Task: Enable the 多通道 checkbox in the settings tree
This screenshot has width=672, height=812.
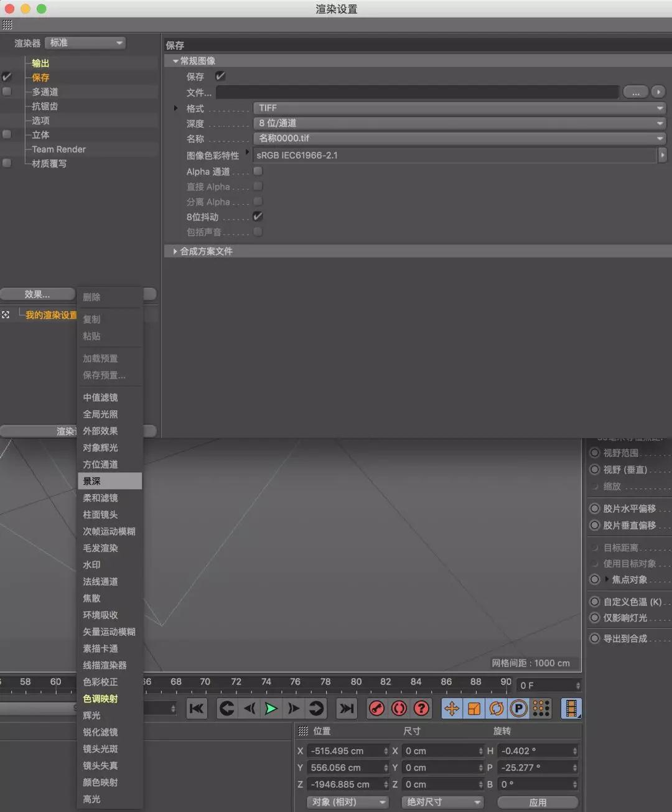Action: pyautogui.click(x=7, y=91)
